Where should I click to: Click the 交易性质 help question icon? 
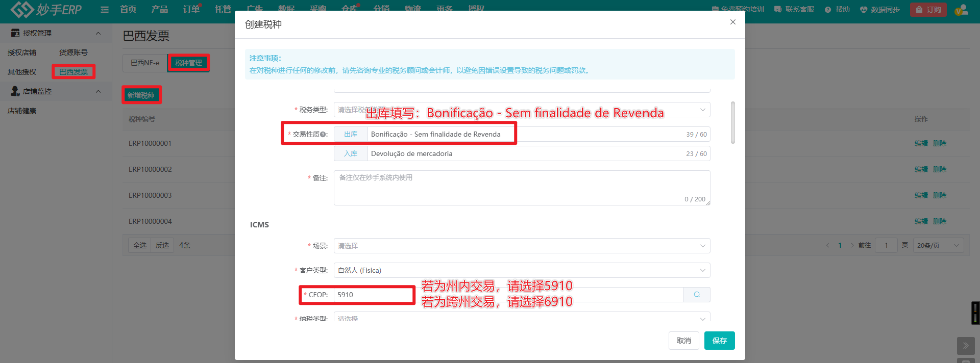click(324, 135)
